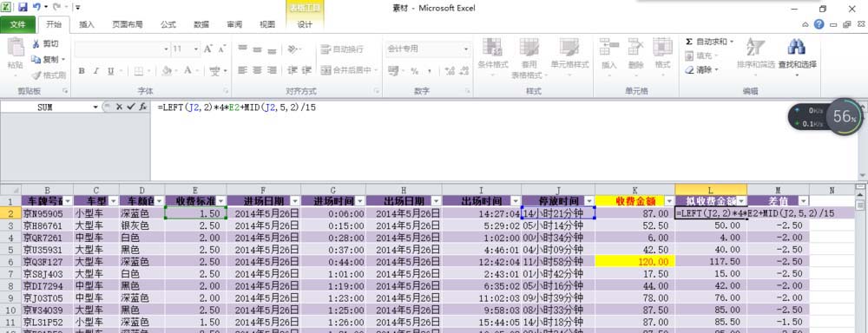Switch to Page Layout (页面布局) tab
This screenshot has width=868, height=333.
(128, 24)
